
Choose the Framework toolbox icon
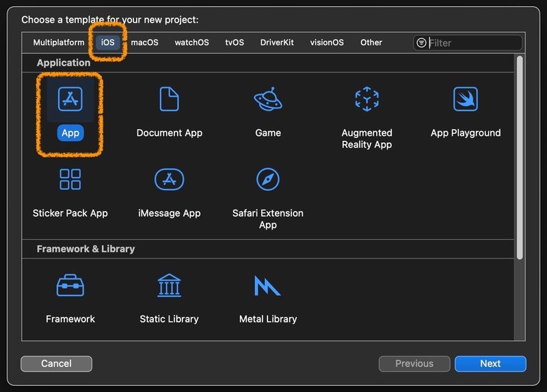point(70,285)
